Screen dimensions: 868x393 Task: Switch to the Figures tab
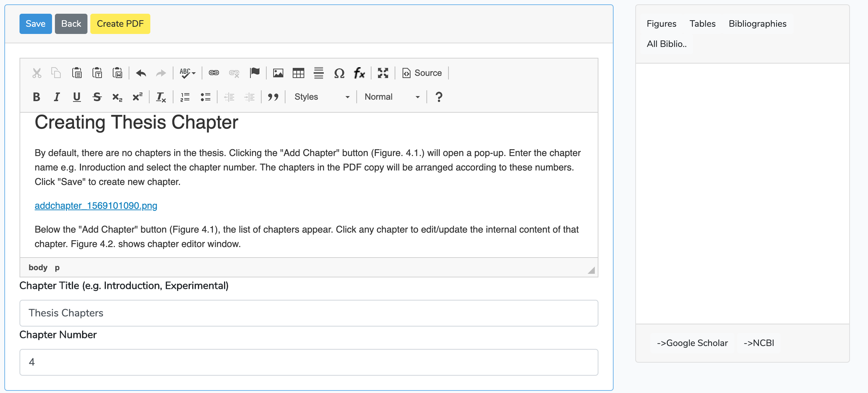(661, 24)
